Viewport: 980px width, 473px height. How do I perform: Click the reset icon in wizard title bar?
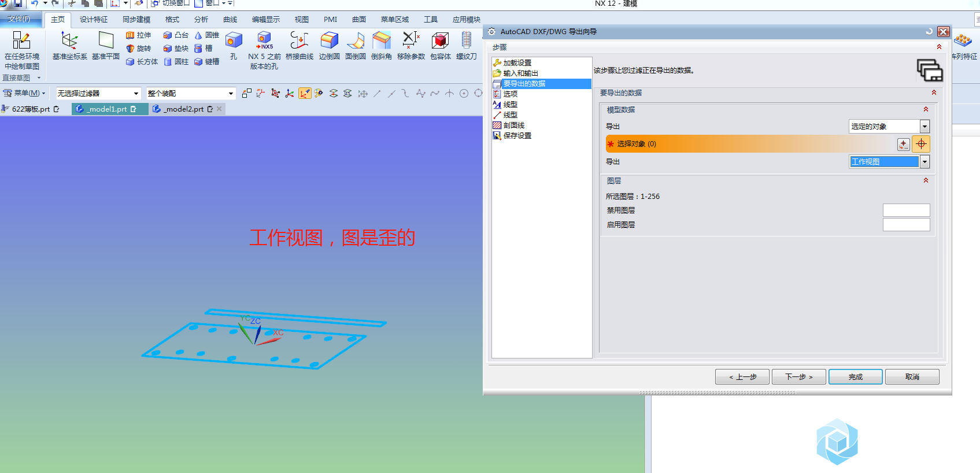tap(929, 32)
